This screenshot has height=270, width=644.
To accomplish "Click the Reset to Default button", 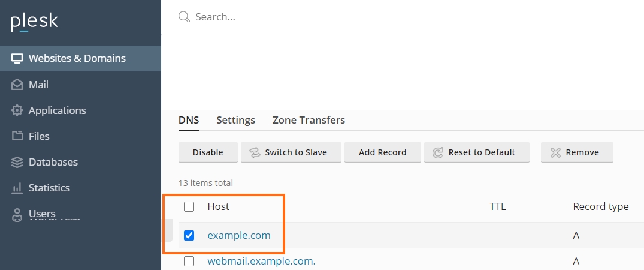I will pos(476,152).
